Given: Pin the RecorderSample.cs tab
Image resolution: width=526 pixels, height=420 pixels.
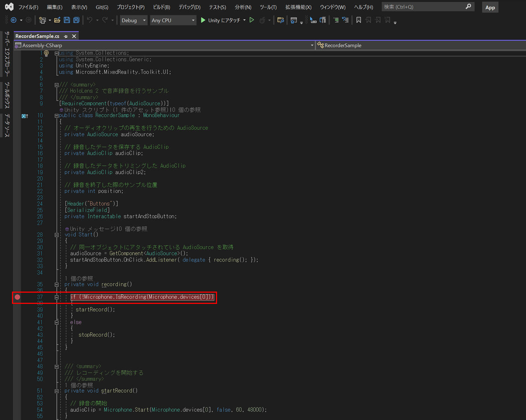Looking at the screenshot, I should tap(66, 36).
